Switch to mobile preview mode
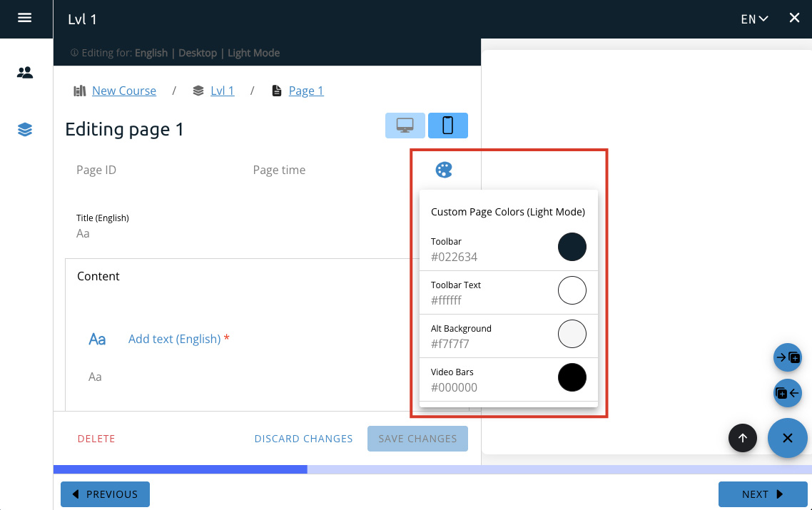This screenshot has height=510, width=812. (448, 126)
